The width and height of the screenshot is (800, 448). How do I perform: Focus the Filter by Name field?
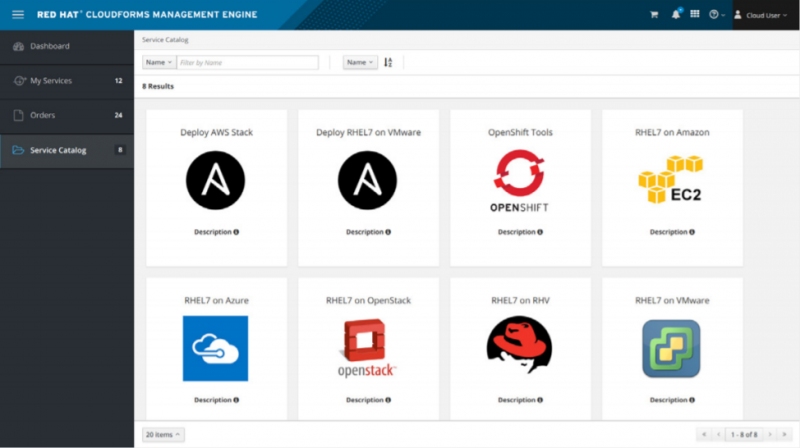tap(247, 62)
